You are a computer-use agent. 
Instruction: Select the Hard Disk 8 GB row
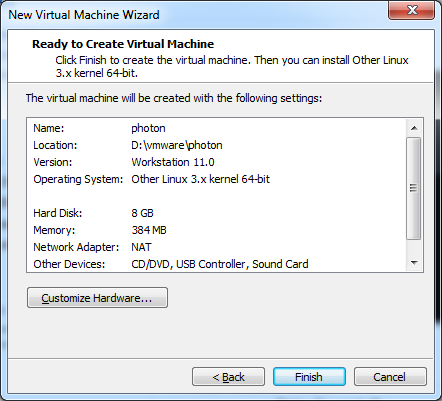click(x=217, y=213)
